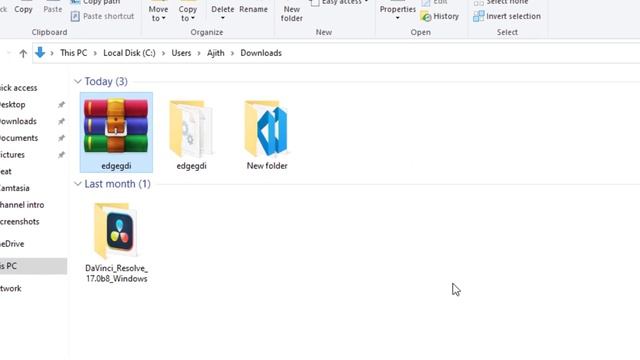This screenshot has height=360, width=640.
Task: Click the pin icon next to Downloads
Action: tap(61, 122)
